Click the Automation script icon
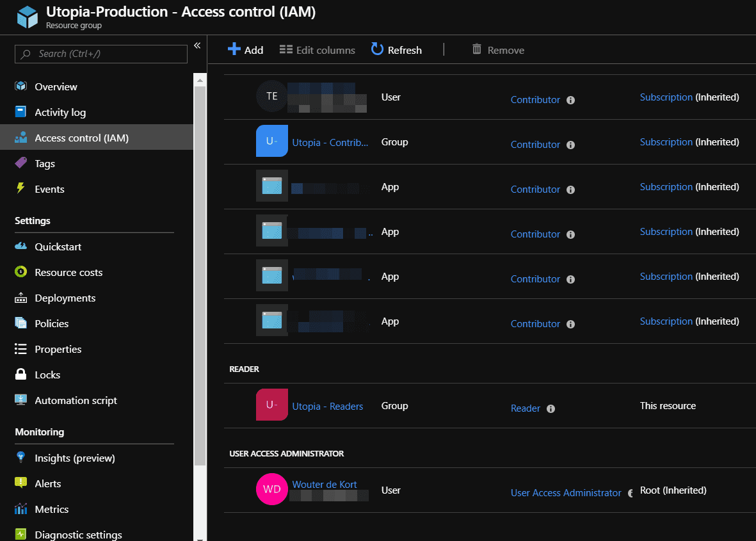The height and width of the screenshot is (541, 756). pyautogui.click(x=20, y=400)
